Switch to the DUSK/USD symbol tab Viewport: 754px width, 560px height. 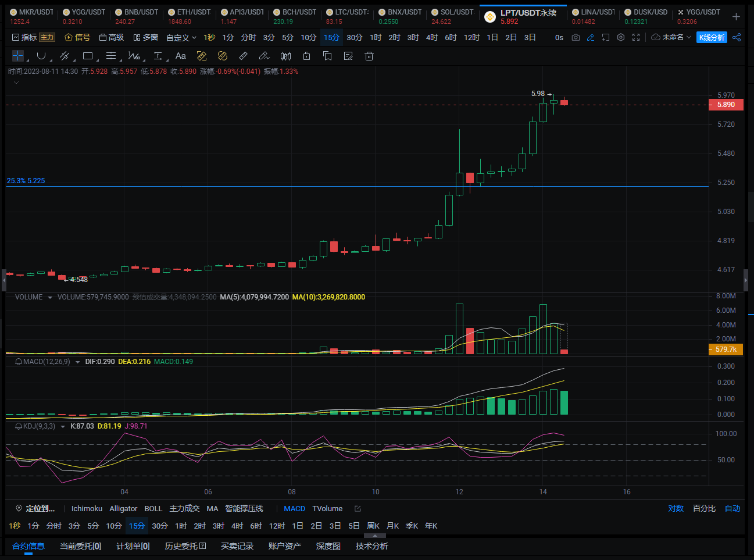click(x=646, y=16)
